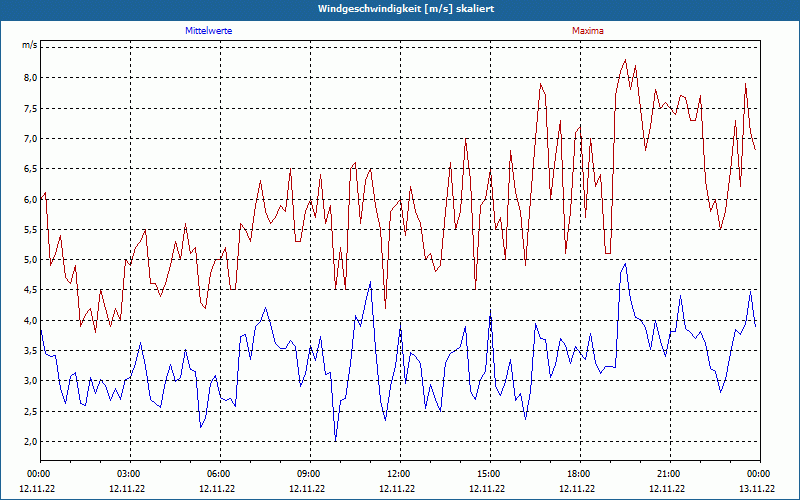This screenshot has height=500, width=800.
Task: Select the 6,5 y-axis value
Action: click(30, 169)
